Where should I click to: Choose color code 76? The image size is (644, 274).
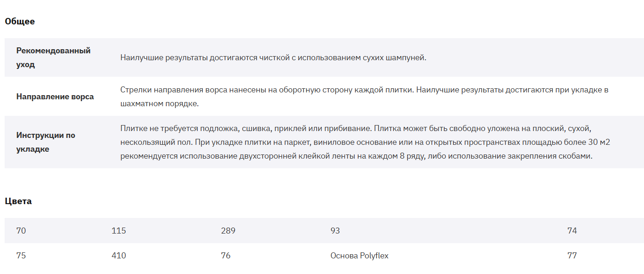[226, 256]
